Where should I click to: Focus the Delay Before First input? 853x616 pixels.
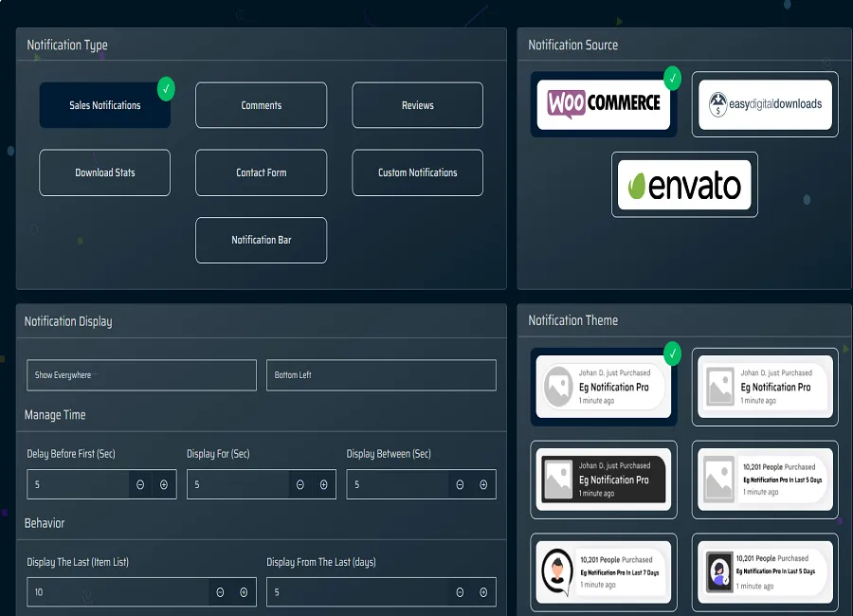point(79,484)
